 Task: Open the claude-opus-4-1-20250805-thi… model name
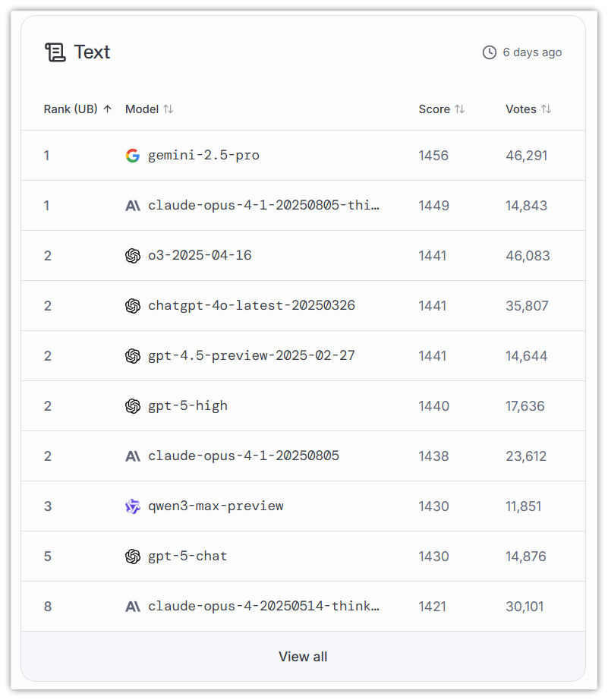tap(264, 205)
